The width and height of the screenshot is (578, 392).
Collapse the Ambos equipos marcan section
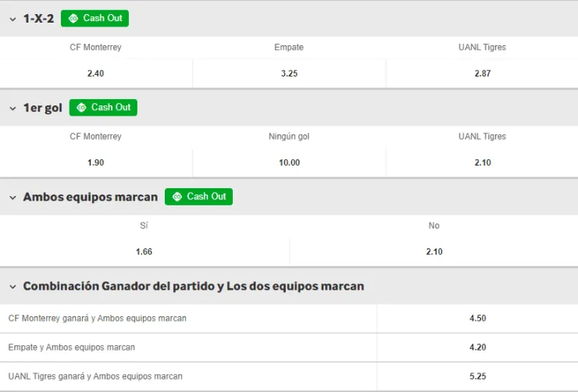(12, 198)
